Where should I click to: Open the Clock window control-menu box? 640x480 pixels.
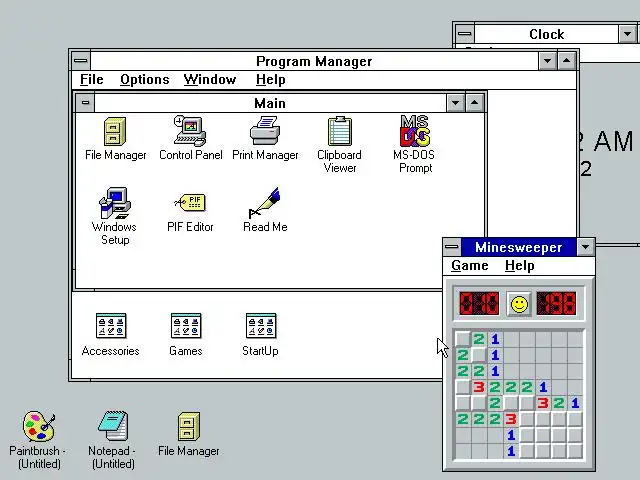pos(464,34)
